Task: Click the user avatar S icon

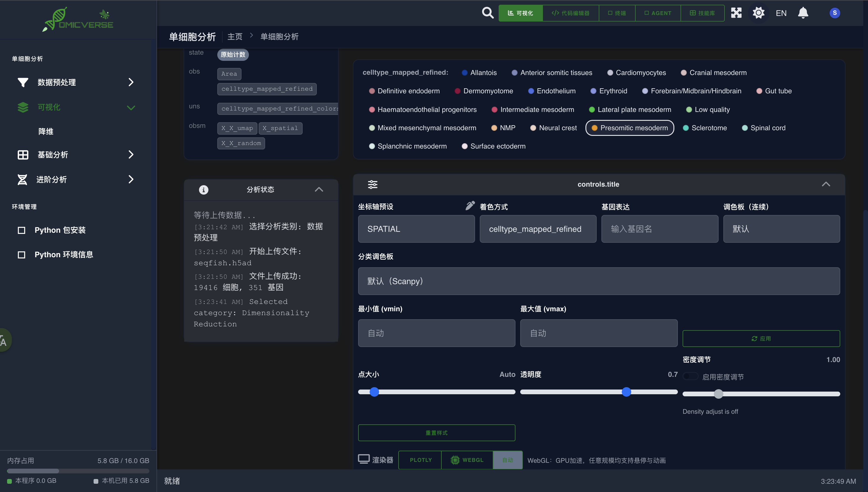Action: [x=835, y=13]
